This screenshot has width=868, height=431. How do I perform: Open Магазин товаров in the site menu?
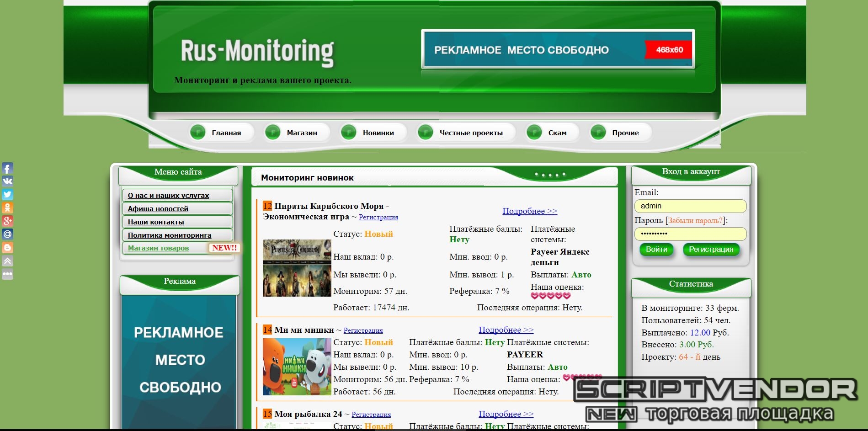[x=158, y=248]
